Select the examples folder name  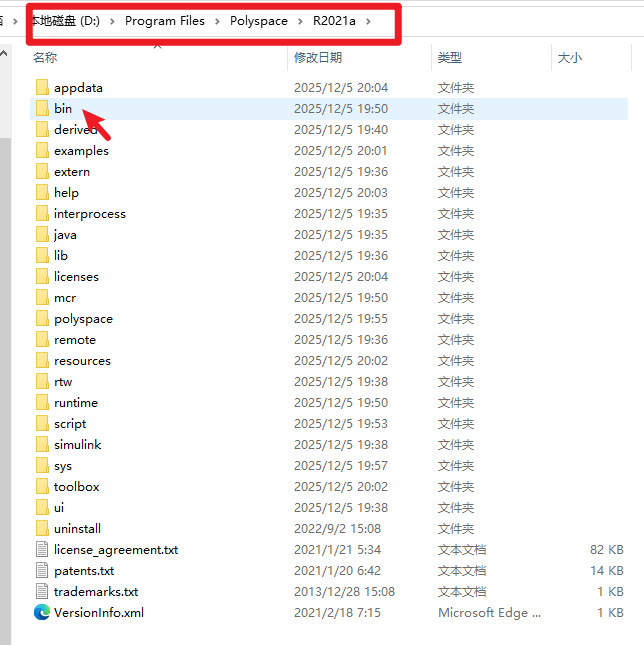coord(81,151)
